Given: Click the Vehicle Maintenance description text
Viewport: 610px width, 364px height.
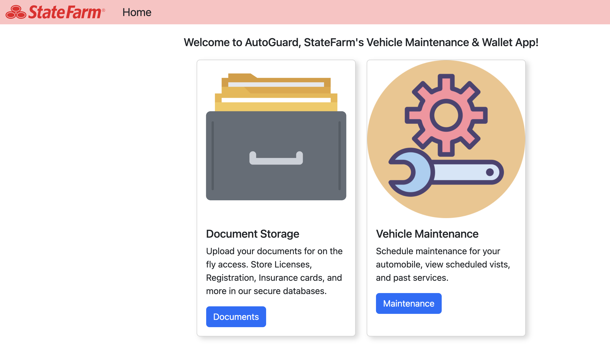Looking at the screenshot, I should tap(443, 264).
